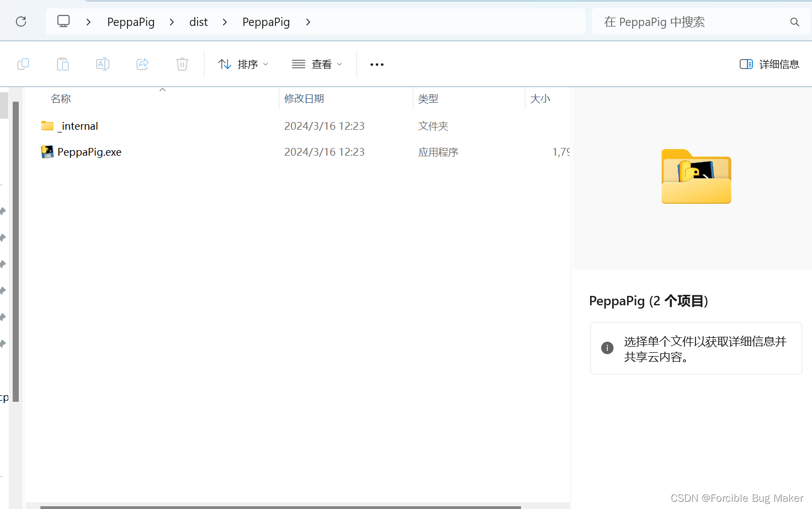Sort by 名称 column header
812x509 pixels.
[61, 99]
